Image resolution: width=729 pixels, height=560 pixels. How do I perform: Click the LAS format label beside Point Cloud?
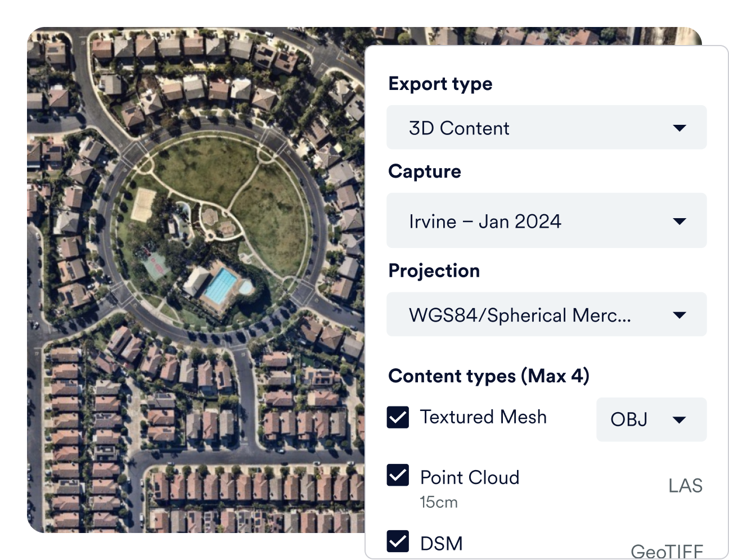[x=685, y=485]
